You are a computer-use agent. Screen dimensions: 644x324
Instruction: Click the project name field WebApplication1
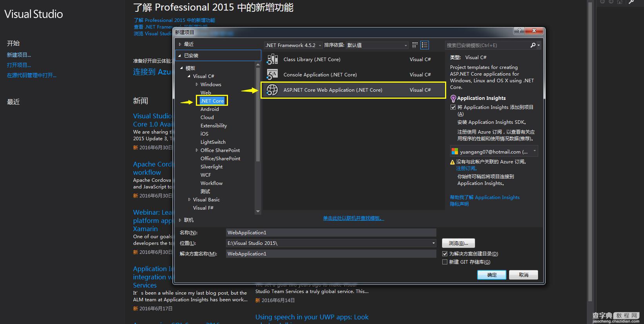331,233
